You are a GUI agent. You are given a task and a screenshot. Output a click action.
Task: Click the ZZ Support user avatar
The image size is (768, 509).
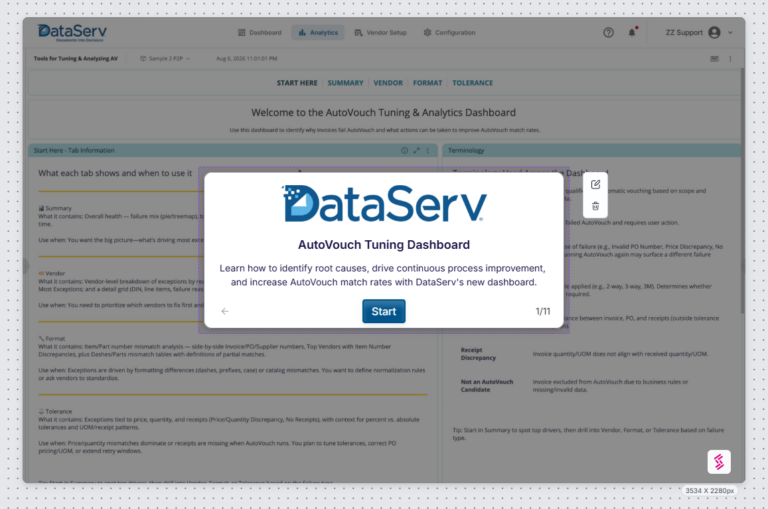click(714, 32)
